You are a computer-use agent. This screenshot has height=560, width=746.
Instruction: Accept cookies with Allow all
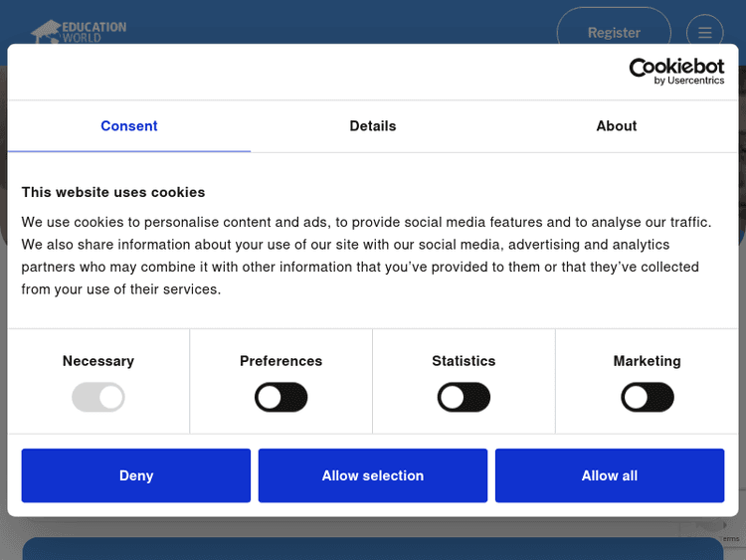[610, 475]
